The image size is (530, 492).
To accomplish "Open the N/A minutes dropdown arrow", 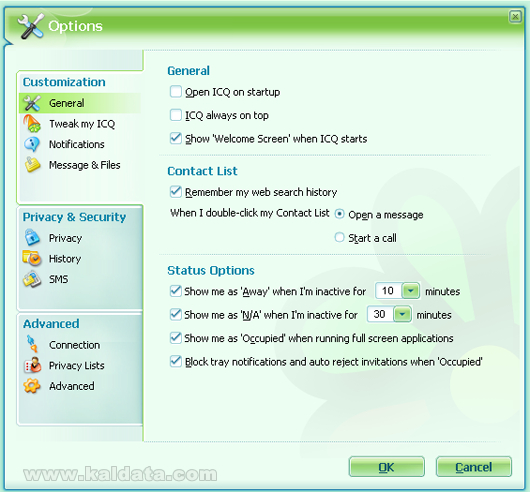I will (x=402, y=314).
